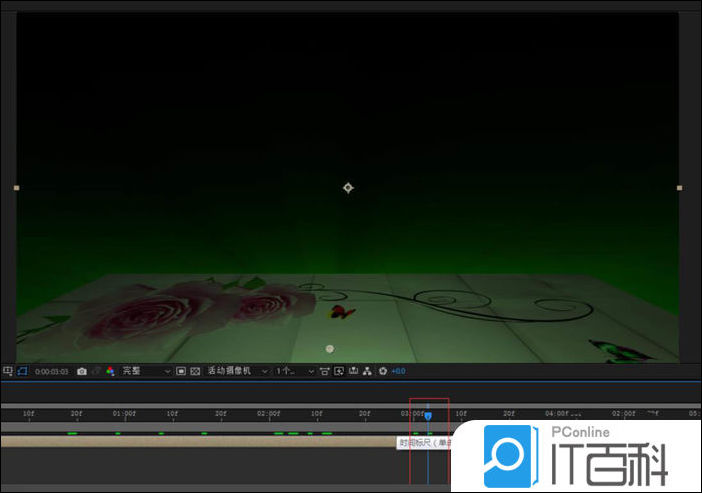Open the timeline panel icon
Viewport: 702px width, 493px height.
353,371
